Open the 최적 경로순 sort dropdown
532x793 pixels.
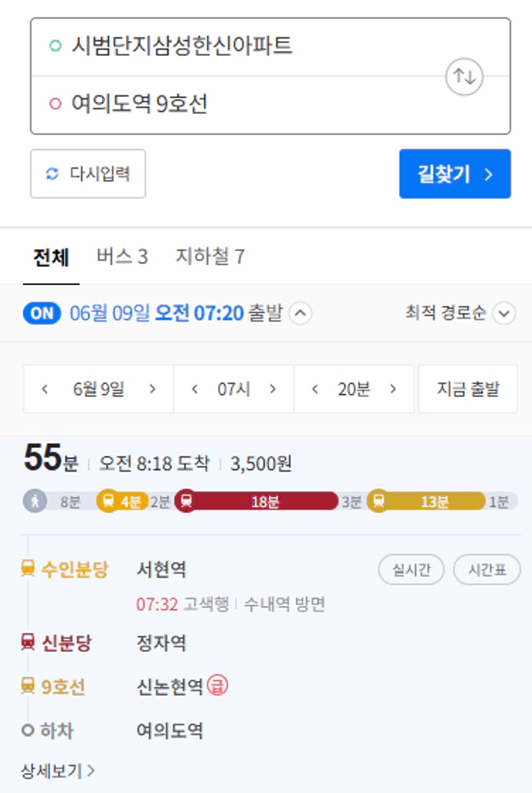click(x=460, y=313)
